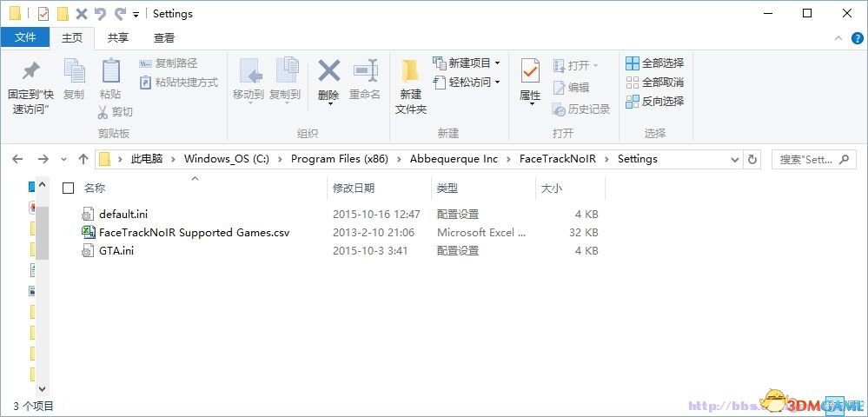Click the Search Settings box
868x417 pixels.
tap(812, 160)
